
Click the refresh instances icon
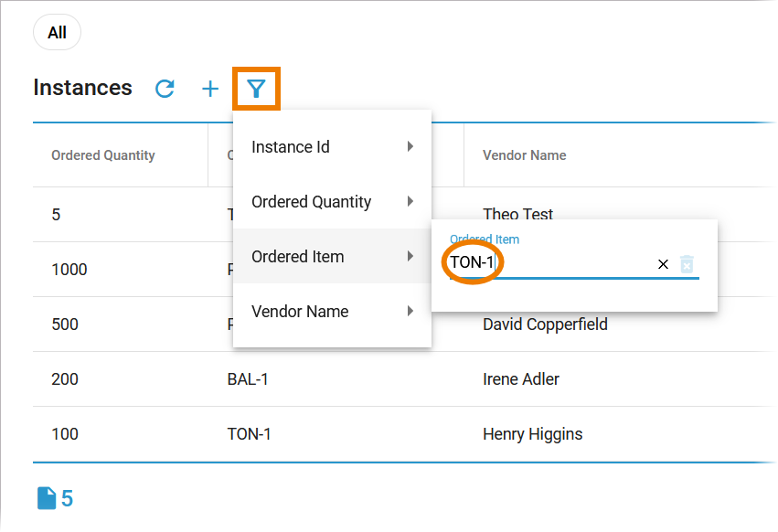165,89
